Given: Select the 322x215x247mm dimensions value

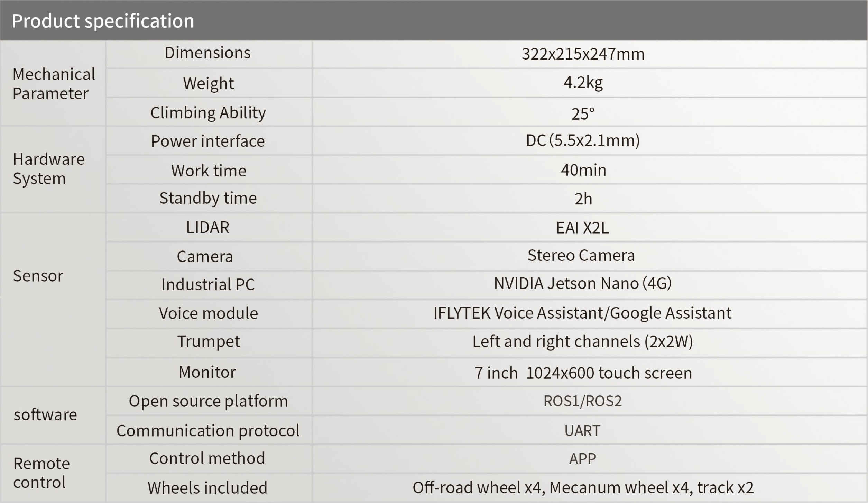Looking at the screenshot, I should (583, 54).
